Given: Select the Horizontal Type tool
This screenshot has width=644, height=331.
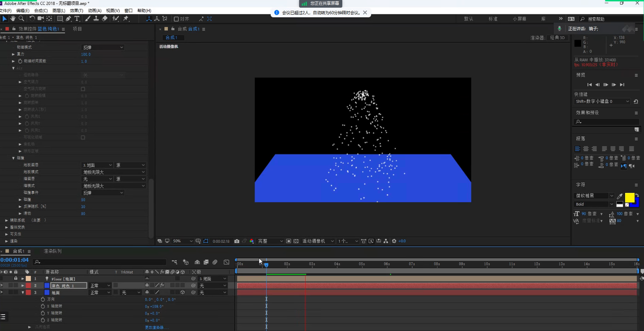Looking at the screenshot, I should (77, 18).
